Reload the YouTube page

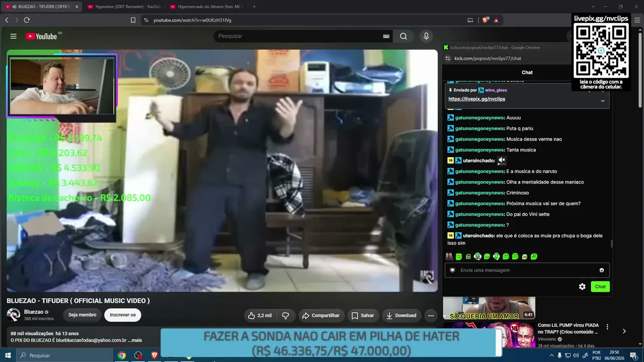pos(27,20)
